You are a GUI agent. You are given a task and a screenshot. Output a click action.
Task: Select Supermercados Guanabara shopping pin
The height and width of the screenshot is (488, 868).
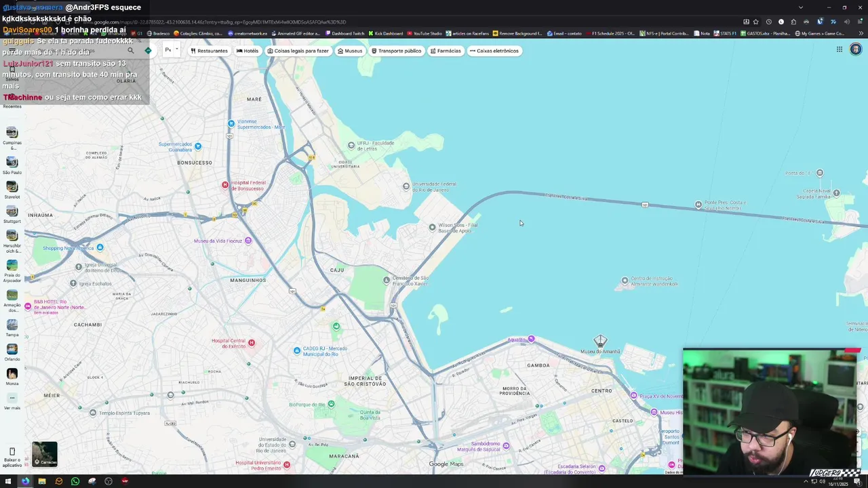tap(198, 146)
